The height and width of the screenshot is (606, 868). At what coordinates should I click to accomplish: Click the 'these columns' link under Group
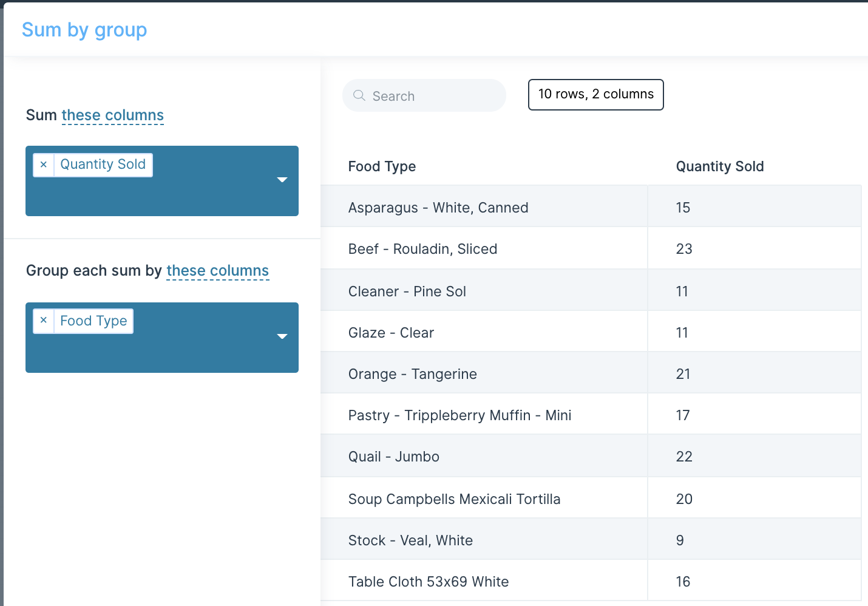click(218, 271)
